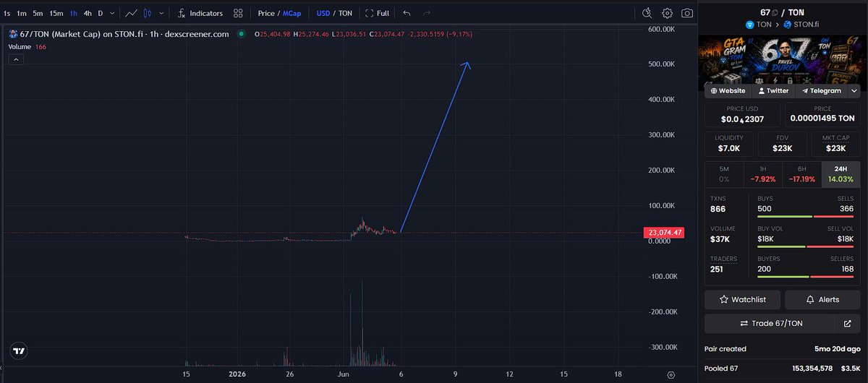
Task: Click the TradingView logo on chart
Action: pos(19,351)
